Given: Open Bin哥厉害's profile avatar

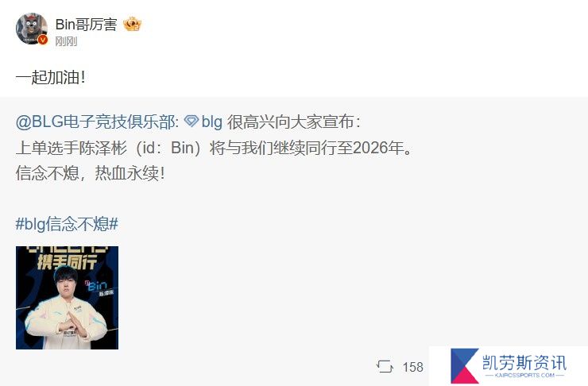Looking at the screenshot, I should pyautogui.click(x=32, y=29).
